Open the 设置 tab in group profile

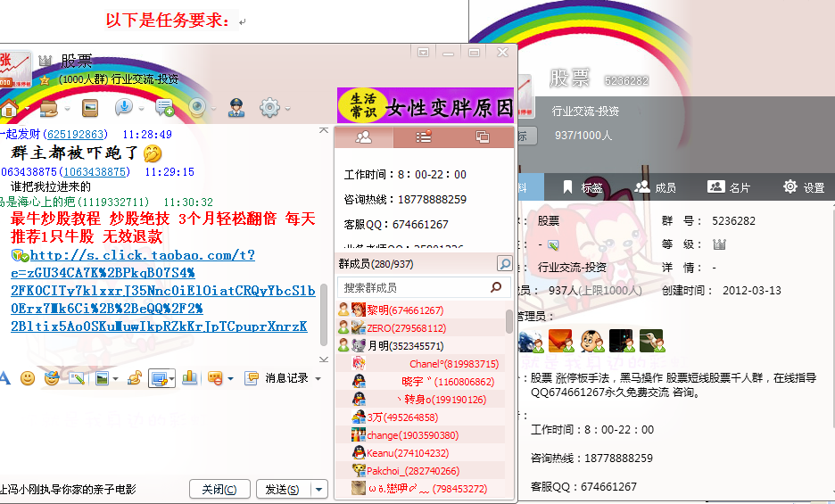click(803, 187)
